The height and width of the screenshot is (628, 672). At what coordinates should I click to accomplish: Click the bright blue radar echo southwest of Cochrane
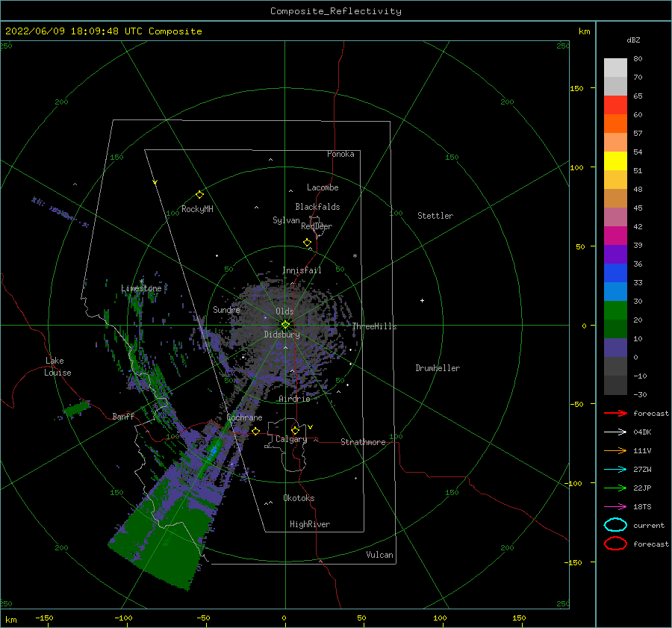[213, 451]
